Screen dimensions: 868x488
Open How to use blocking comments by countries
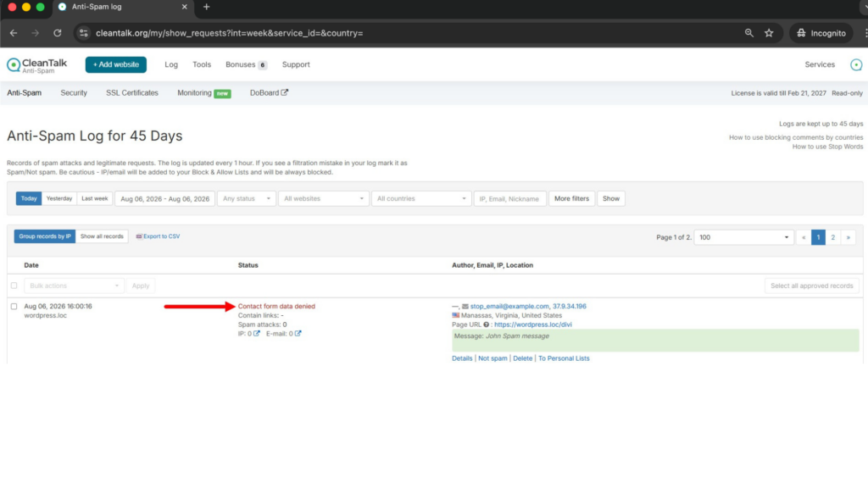tap(795, 137)
